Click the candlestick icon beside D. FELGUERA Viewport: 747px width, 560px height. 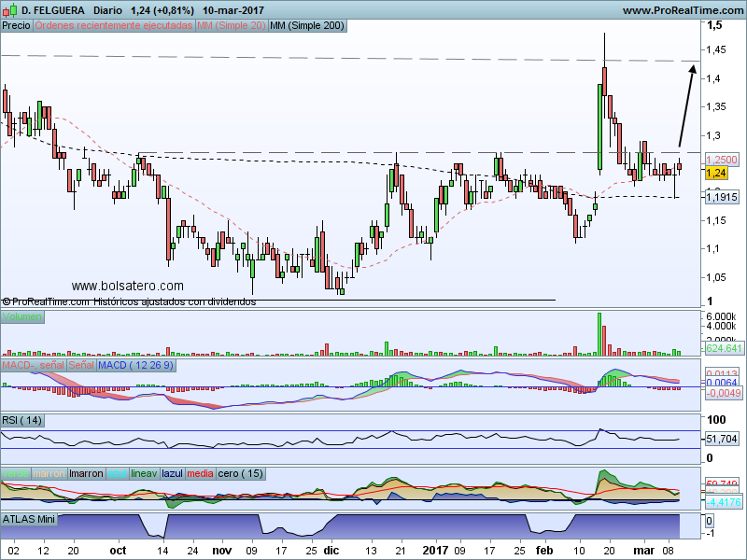pyautogui.click(x=8, y=9)
